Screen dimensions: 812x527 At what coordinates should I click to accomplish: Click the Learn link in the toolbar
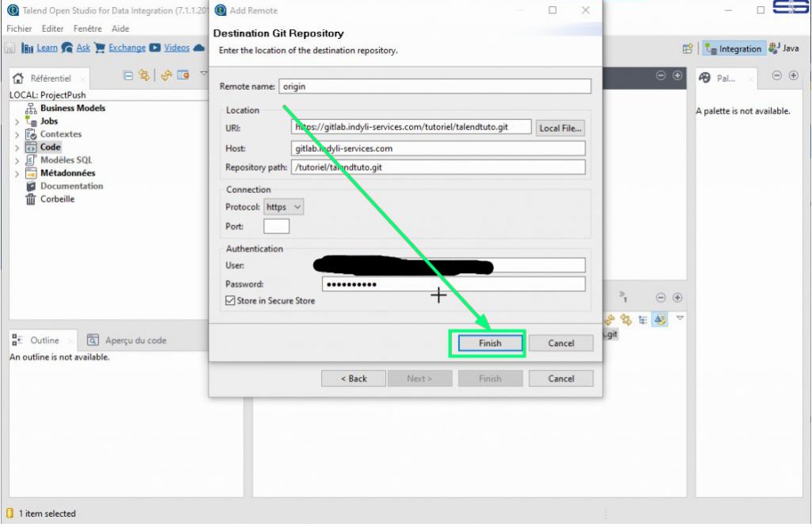tap(47, 48)
